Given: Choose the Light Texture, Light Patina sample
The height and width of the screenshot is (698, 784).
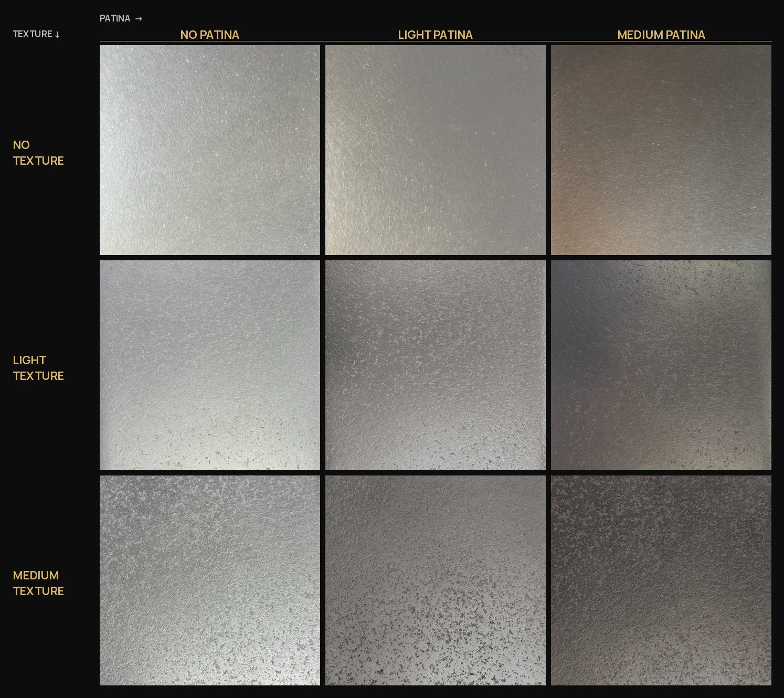Looking at the screenshot, I should click(436, 365).
